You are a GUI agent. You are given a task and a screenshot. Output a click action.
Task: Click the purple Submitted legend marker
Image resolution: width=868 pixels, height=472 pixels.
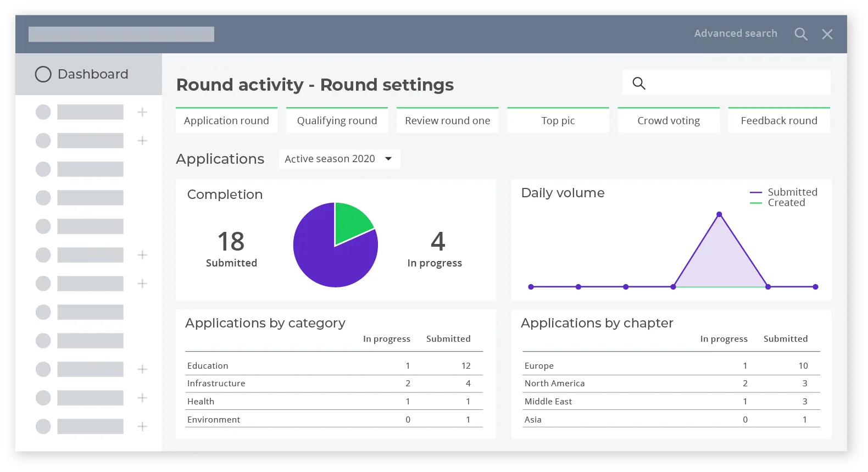click(x=756, y=192)
